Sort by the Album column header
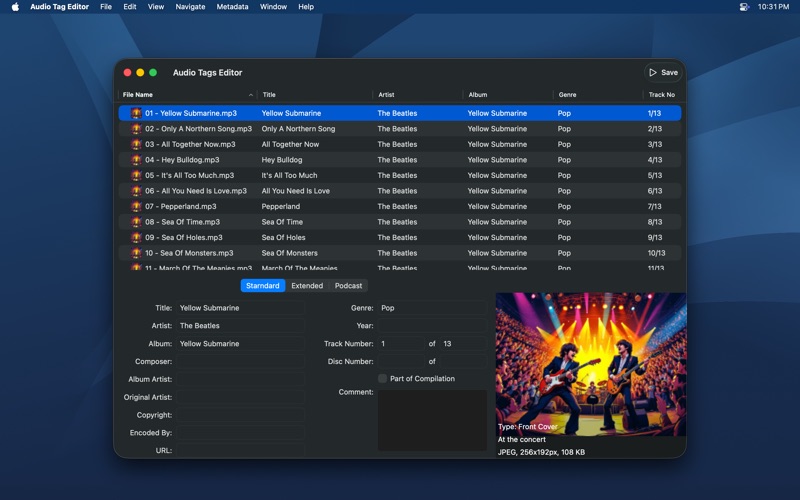Viewport: 800px width, 500px height. (508, 95)
